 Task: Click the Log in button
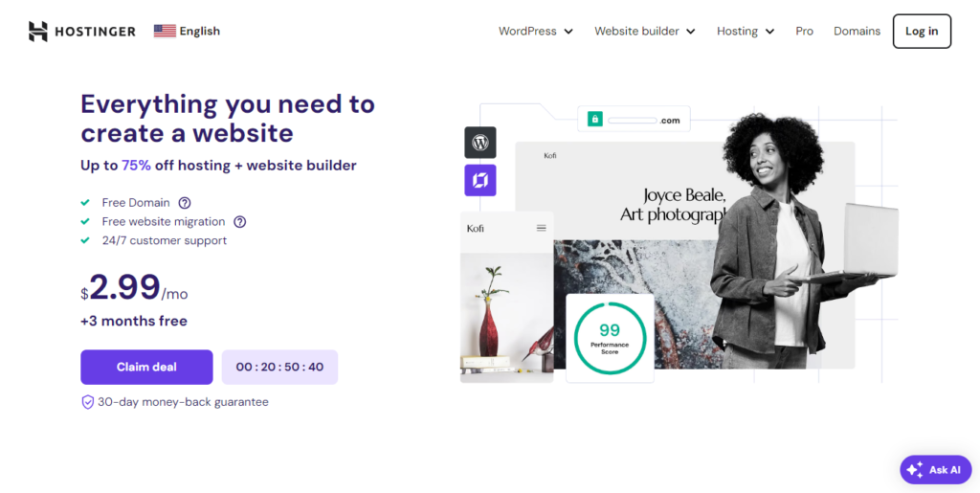(922, 32)
